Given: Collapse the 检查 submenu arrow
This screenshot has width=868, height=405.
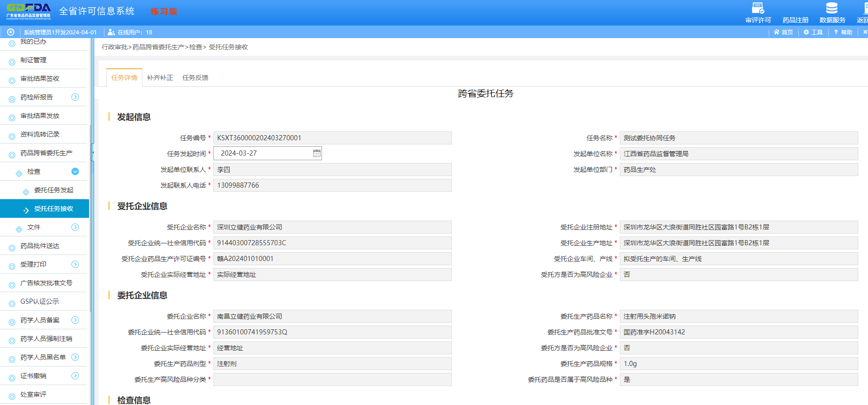Looking at the screenshot, I should tap(75, 171).
